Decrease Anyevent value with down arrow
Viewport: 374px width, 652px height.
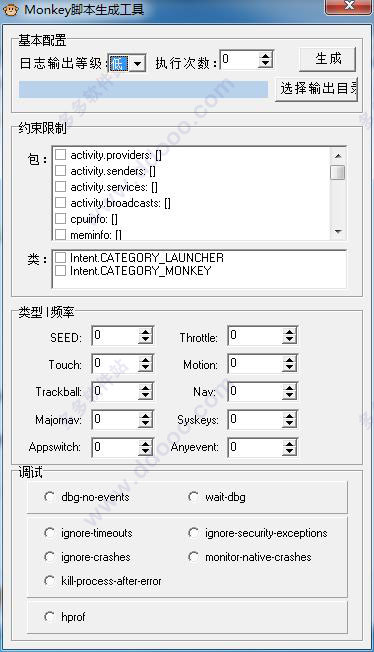289,451
